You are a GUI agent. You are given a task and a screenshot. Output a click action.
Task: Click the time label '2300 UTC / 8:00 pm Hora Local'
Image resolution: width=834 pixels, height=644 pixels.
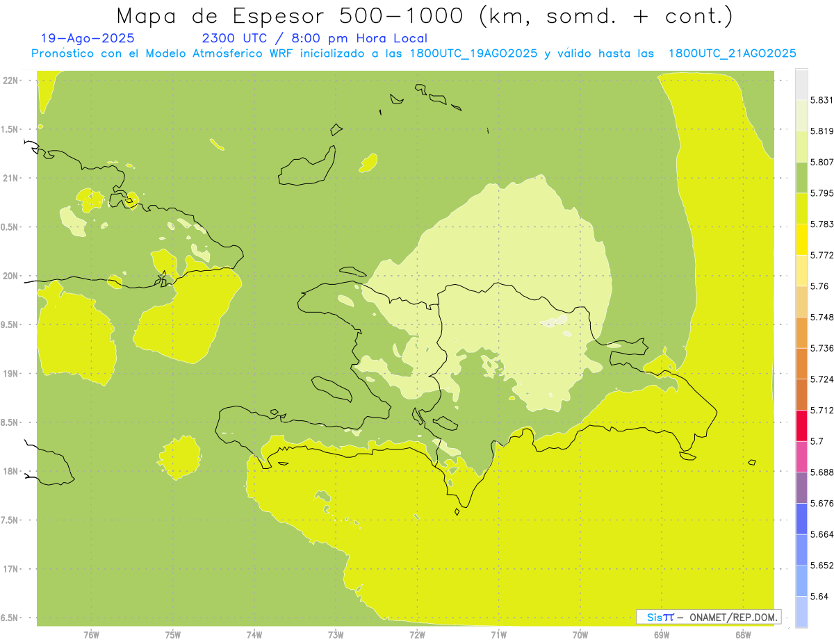point(315,38)
